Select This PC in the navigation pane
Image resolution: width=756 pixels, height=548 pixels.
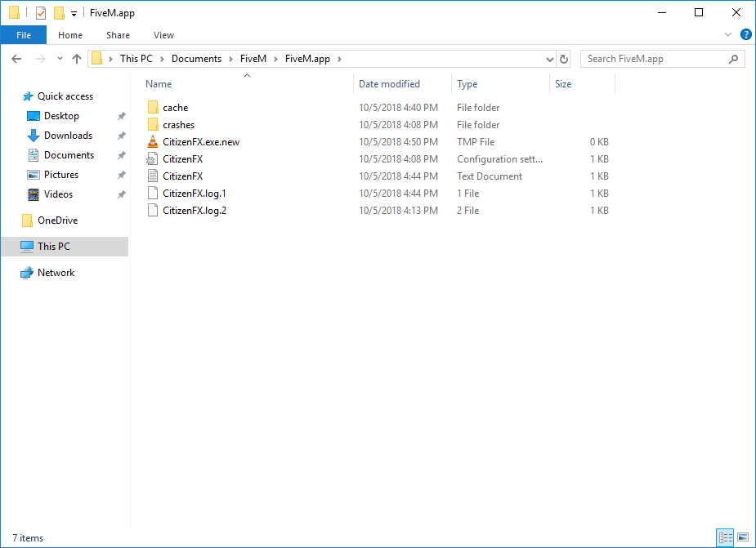(65, 247)
